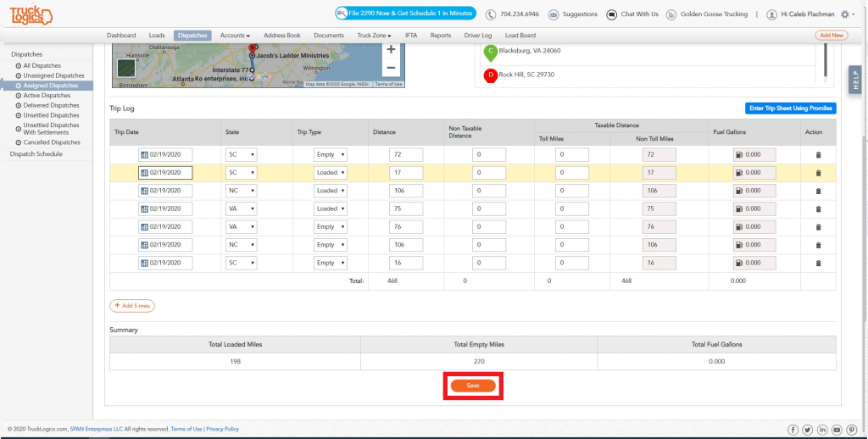This screenshot has height=439, width=868.
Task: Delete the SC Empty 16 row
Action: pos(818,263)
